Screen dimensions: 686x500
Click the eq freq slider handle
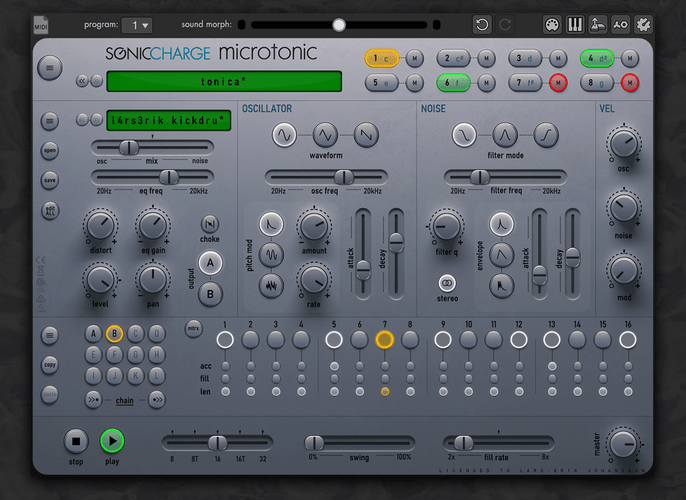[x=169, y=177]
